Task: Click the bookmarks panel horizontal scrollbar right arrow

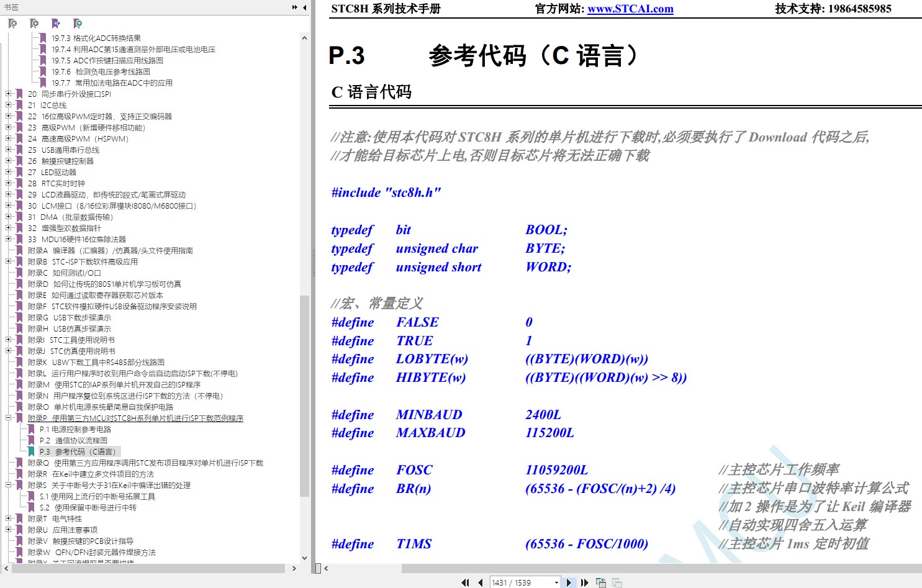Action: pyautogui.click(x=294, y=568)
